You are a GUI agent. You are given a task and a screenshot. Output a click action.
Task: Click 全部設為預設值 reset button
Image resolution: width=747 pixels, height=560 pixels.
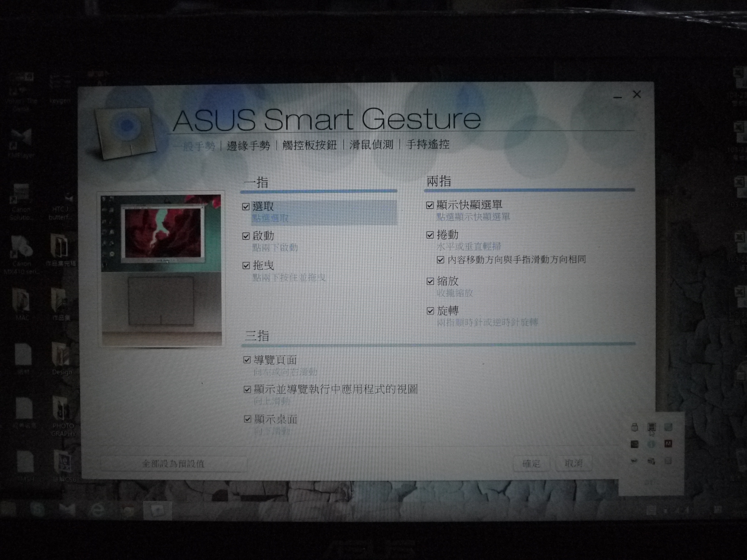pos(174,464)
